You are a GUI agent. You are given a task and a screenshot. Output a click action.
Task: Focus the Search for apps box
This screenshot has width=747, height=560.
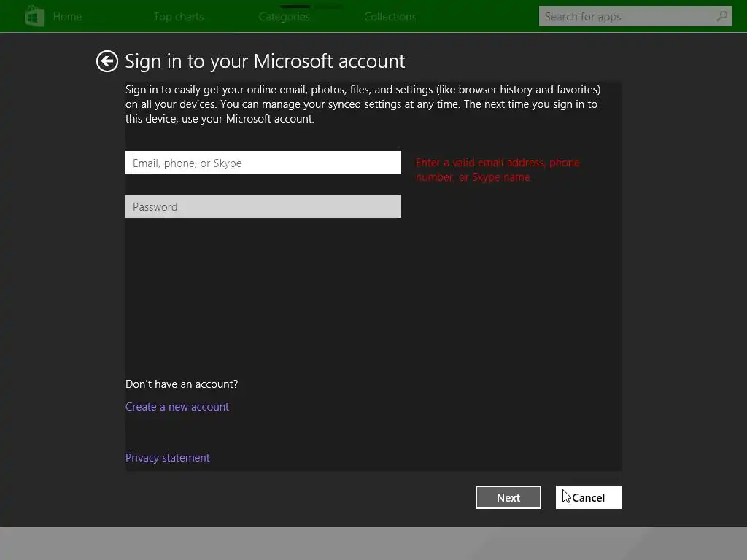click(x=635, y=16)
